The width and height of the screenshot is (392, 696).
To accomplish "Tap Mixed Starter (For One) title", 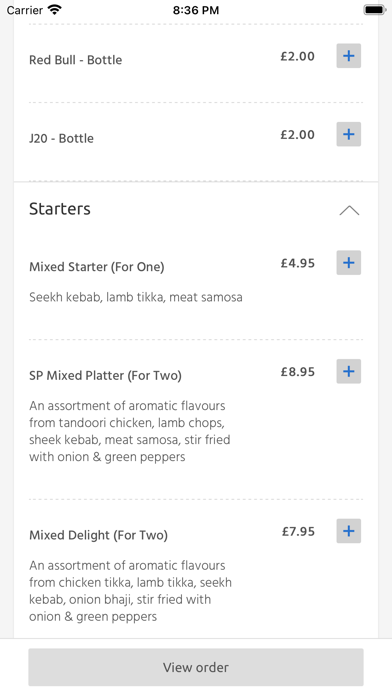I will click(97, 267).
